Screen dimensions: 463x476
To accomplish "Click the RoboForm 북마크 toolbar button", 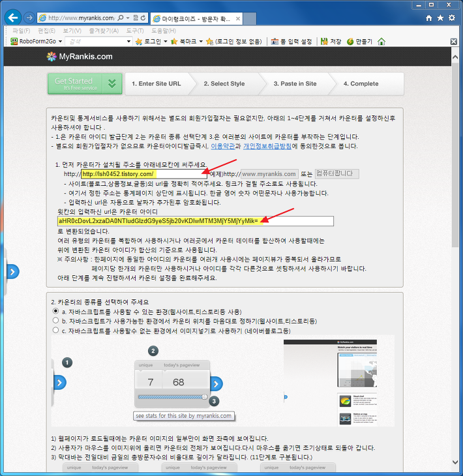I will tap(184, 41).
